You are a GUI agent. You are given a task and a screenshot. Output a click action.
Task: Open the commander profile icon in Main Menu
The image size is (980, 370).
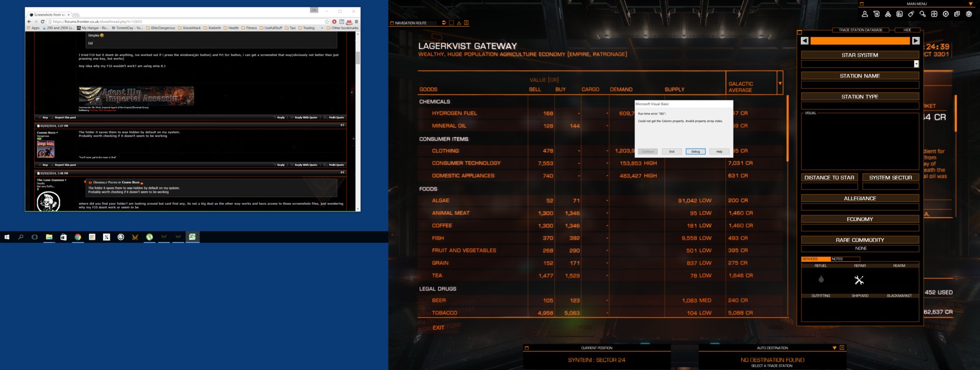tap(865, 14)
